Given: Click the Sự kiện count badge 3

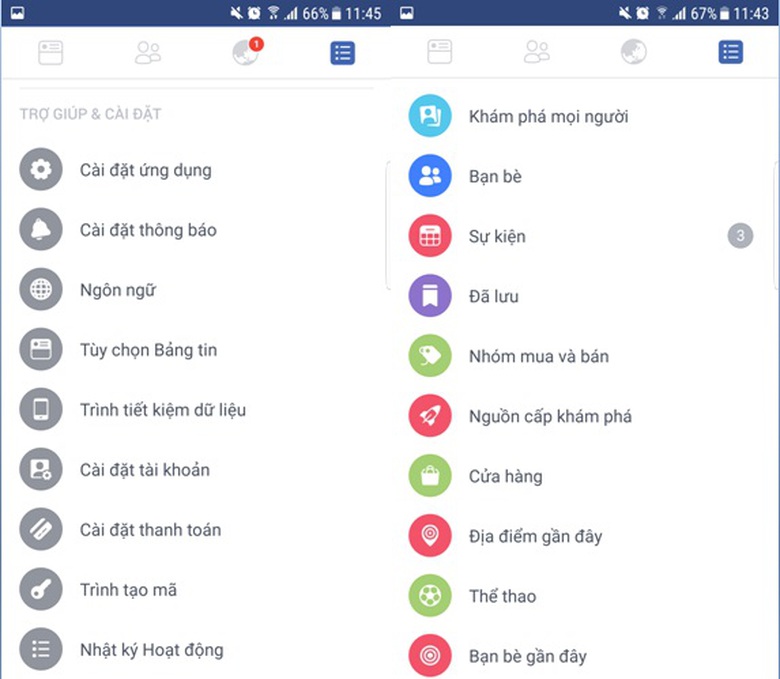Looking at the screenshot, I should pos(740,236).
